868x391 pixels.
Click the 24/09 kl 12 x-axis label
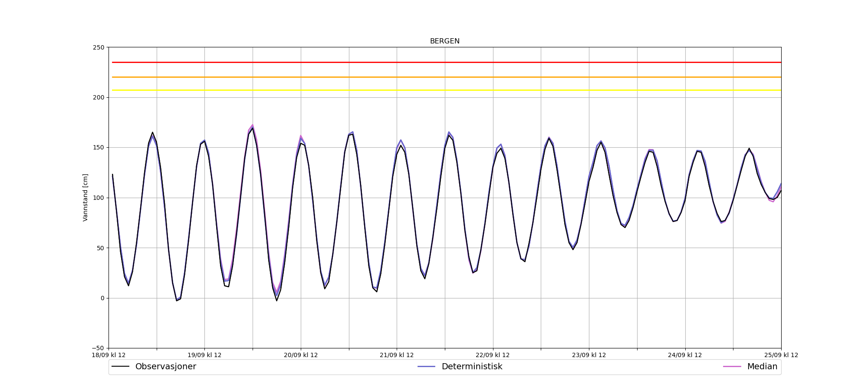(x=685, y=355)
